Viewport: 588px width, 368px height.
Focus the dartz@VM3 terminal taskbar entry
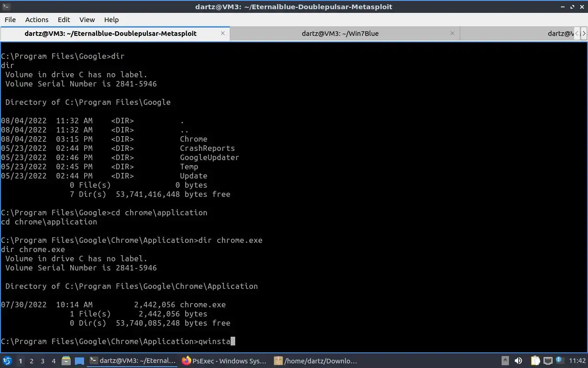click(x=133, y=361)
